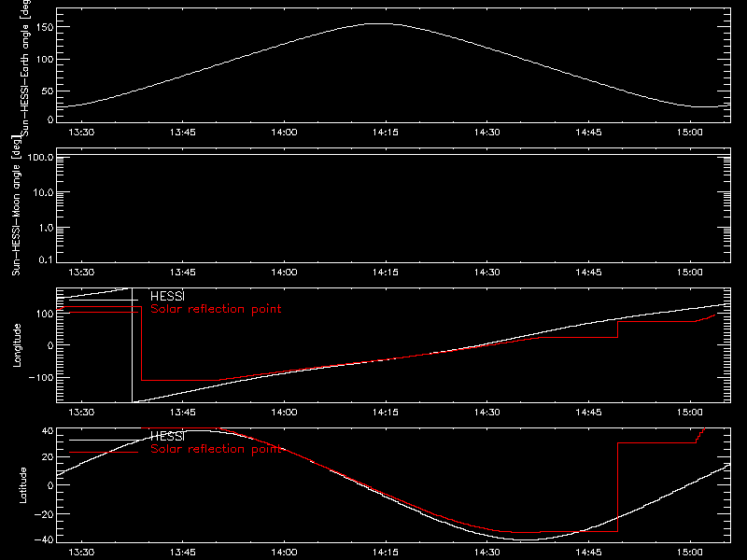Click 15:00 label under Moon angle plot
The height and width of the screenshot is (560, 747).
(x=689, y=273)
